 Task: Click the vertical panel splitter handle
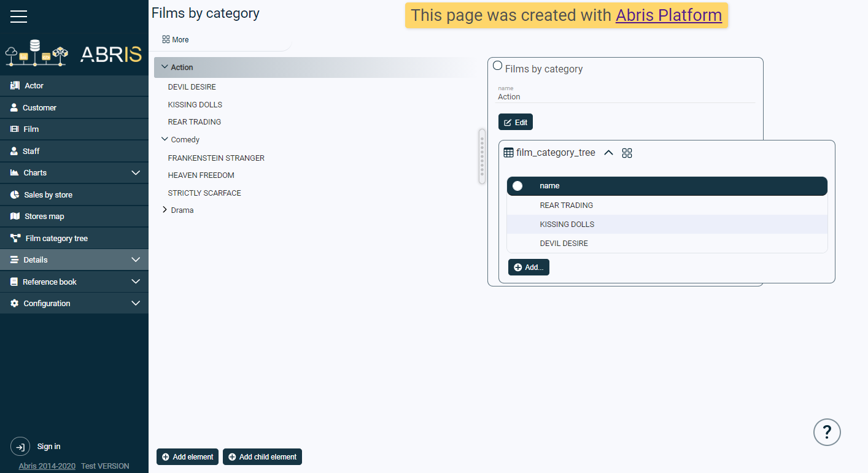482,156
